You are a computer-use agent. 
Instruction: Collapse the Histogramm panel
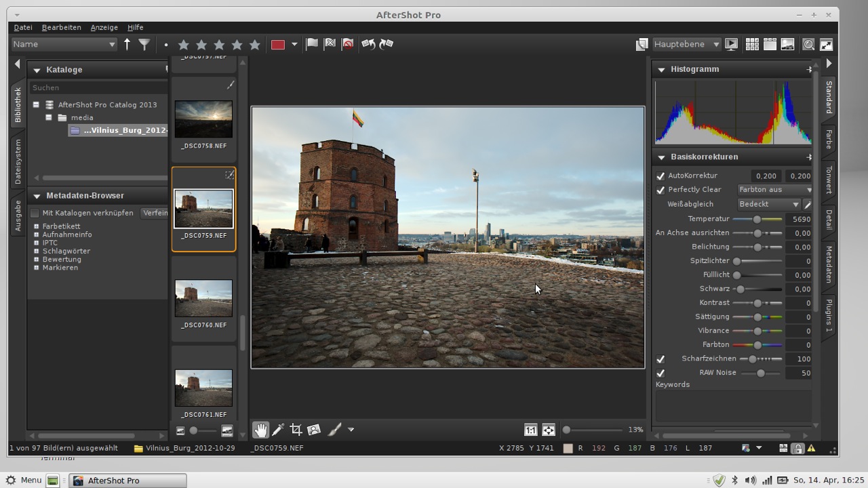[x=661, y=69]
